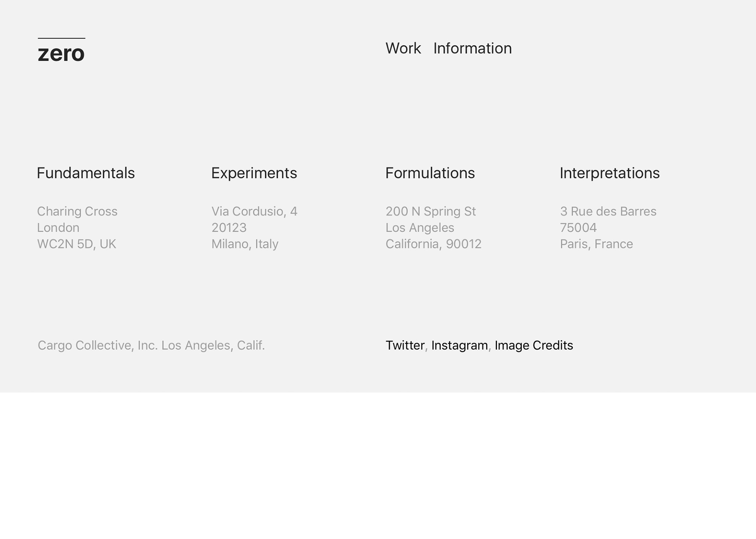
Task: Click the Charing Cross address line
Action: click(x=77, y=211)
